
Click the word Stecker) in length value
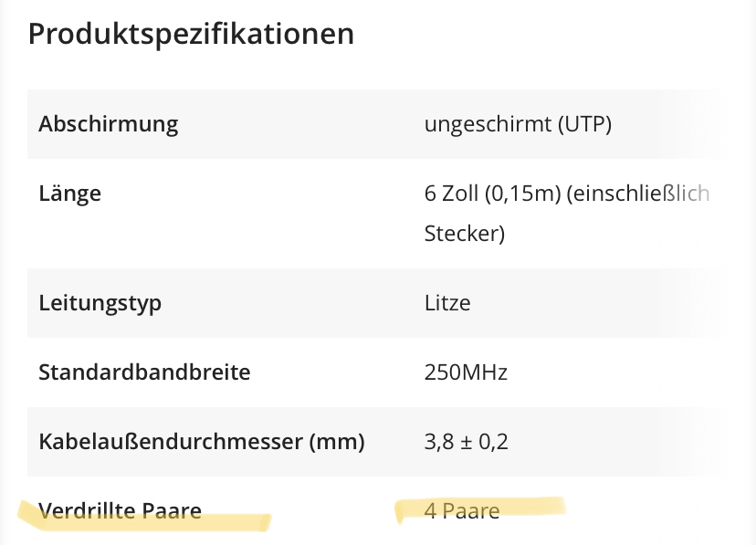click(x=465, y=234)
